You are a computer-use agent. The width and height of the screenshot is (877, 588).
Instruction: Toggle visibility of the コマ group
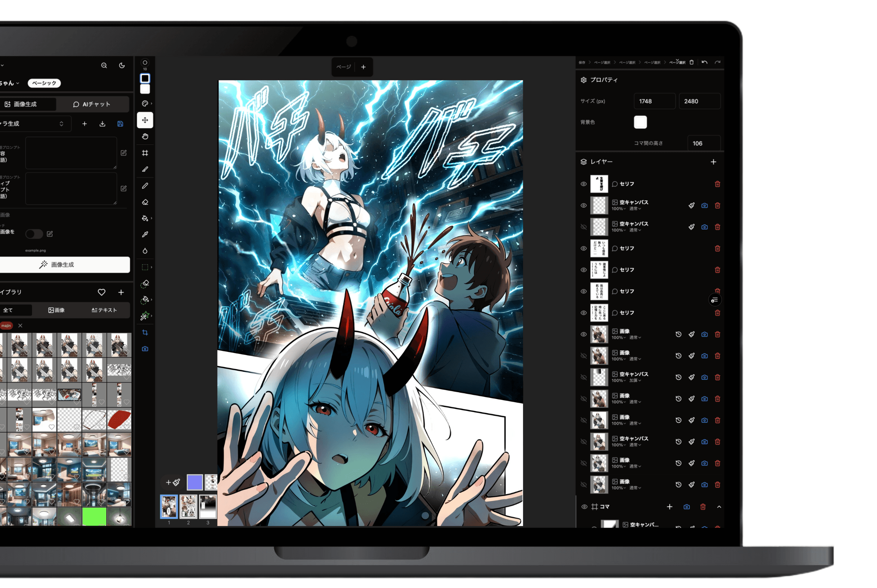point(584,507)
